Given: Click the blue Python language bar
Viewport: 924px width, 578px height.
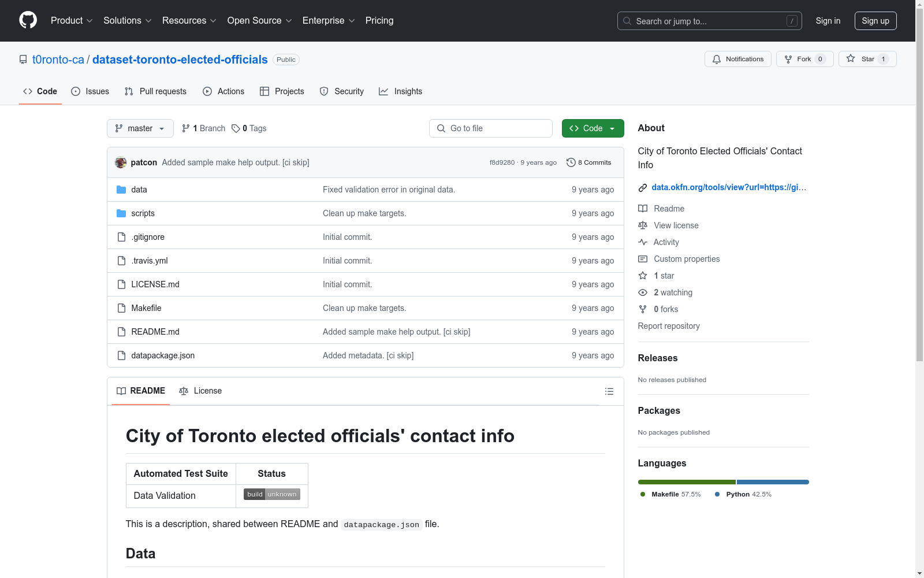Looking at the screenshot, I should tap(773, 482).
